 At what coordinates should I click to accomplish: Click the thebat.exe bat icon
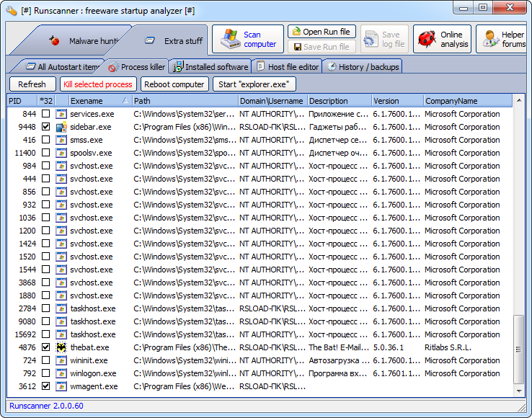coord(61,347)
